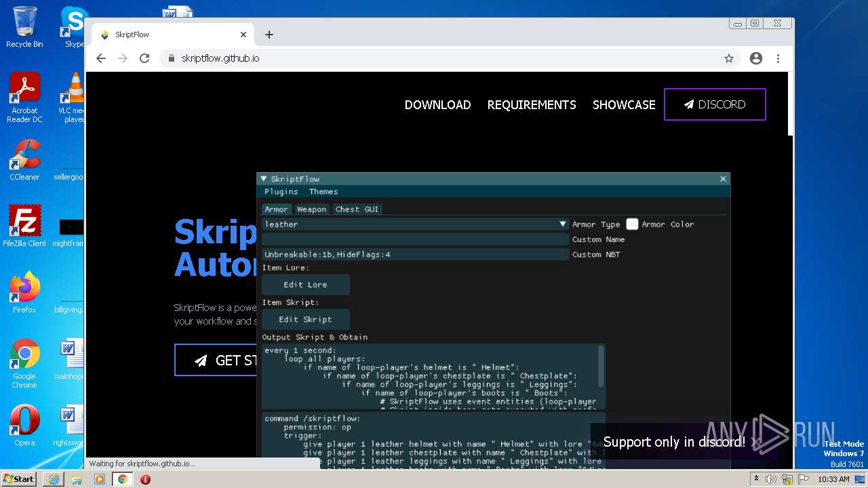The width and height of the screenshot is (868, 488).
Task: Open Chrome profile account icon
Action: [x=756, y=58]
